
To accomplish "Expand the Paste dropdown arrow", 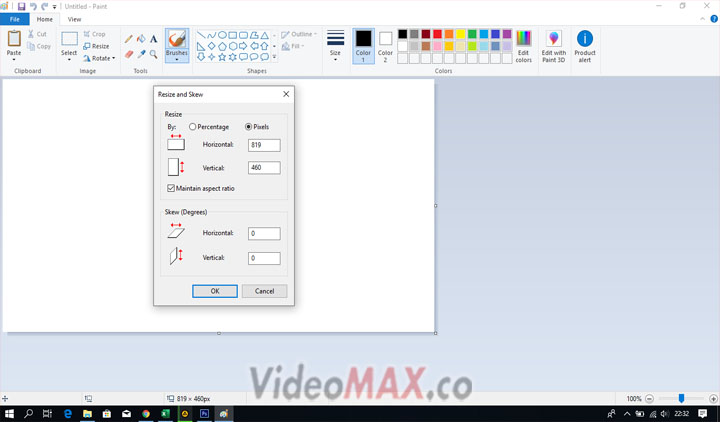I will coord(14,60).
